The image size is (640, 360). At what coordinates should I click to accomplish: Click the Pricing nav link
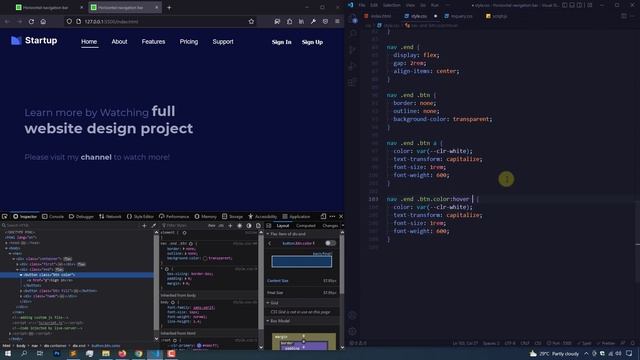(189, 42)
